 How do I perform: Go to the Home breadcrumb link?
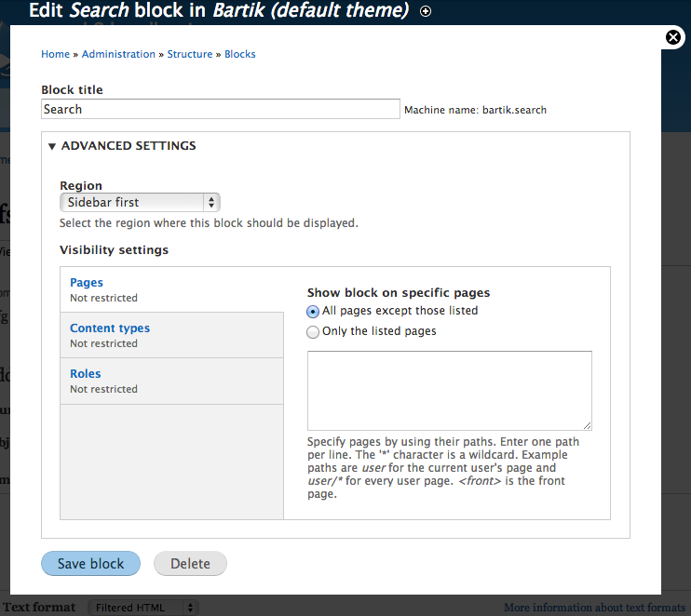pos(55,54)
